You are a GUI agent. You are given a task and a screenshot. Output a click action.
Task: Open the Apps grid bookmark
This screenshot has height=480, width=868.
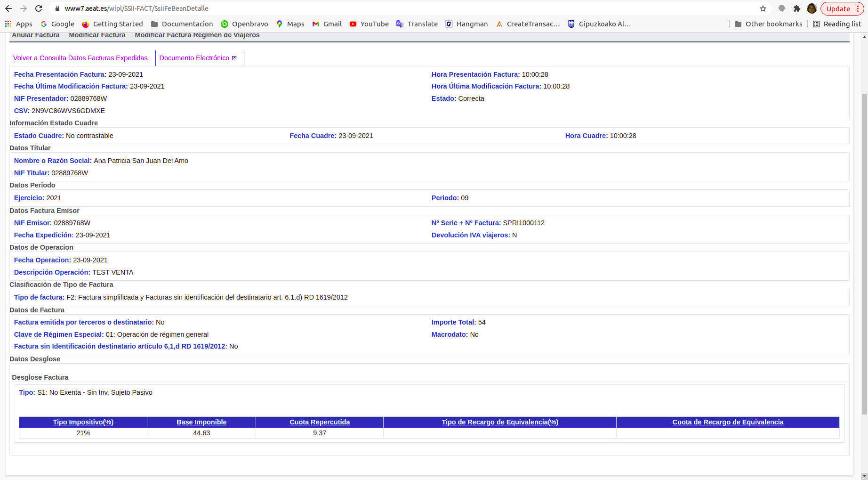(x=19, y=24)
